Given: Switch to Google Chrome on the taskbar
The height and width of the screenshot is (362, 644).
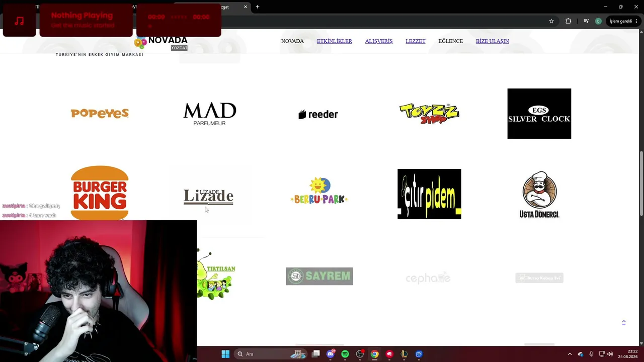Looking at the screenshot, I should (374, 354).
